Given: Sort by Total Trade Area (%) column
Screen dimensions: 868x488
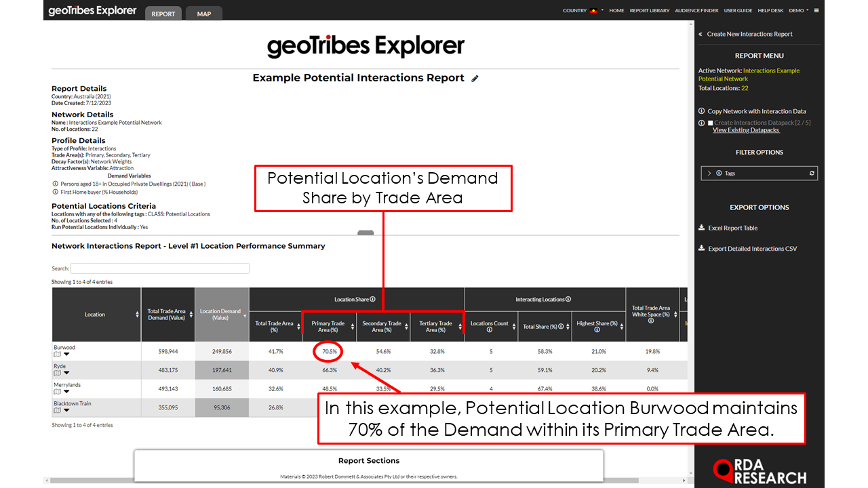Looking at the screenshot, I should 275,326.
